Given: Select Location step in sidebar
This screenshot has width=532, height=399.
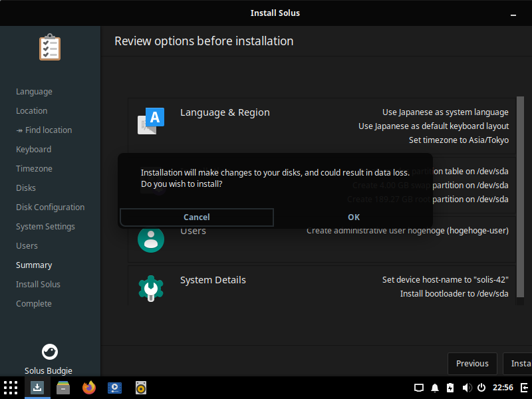Looking at the screenshot, I should pos(31,111).
